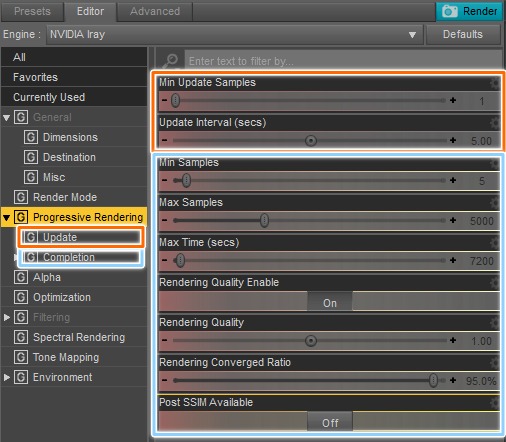This screenshot has height=442, width=506.
Task: Open gear settings for Min Update Samples
Action: click(494, 83)
